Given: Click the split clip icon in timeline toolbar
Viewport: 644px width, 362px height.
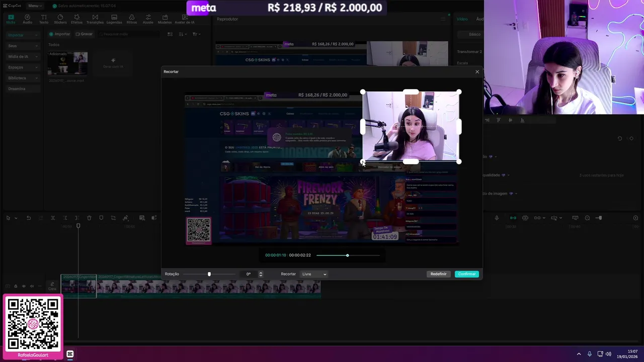Looking at the screenshot, I should click(53, 218).
